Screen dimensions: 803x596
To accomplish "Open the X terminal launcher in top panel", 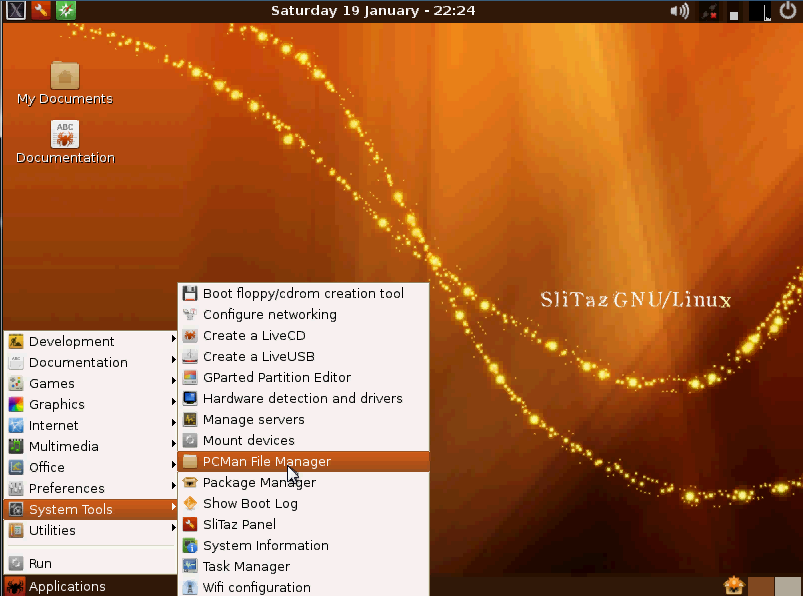I will [x=15, y=10].
